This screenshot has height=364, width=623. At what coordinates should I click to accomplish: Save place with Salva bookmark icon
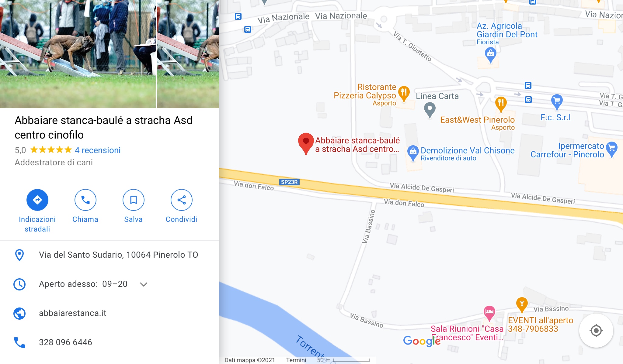coord(134,200)
